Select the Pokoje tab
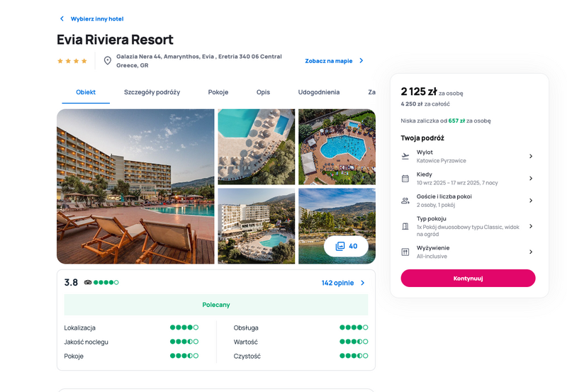This screenshot has height=392, width=567. pos(218,92)
